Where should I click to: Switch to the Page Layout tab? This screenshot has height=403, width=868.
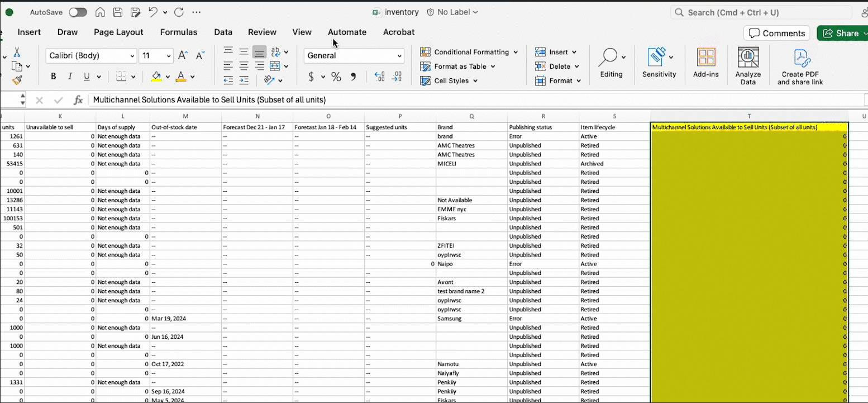coord(118,32)
